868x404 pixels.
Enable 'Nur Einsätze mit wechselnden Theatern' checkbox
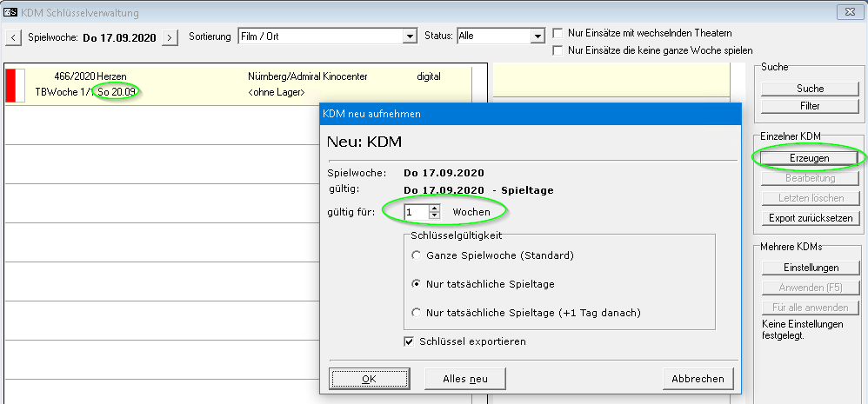pos(558,33)
